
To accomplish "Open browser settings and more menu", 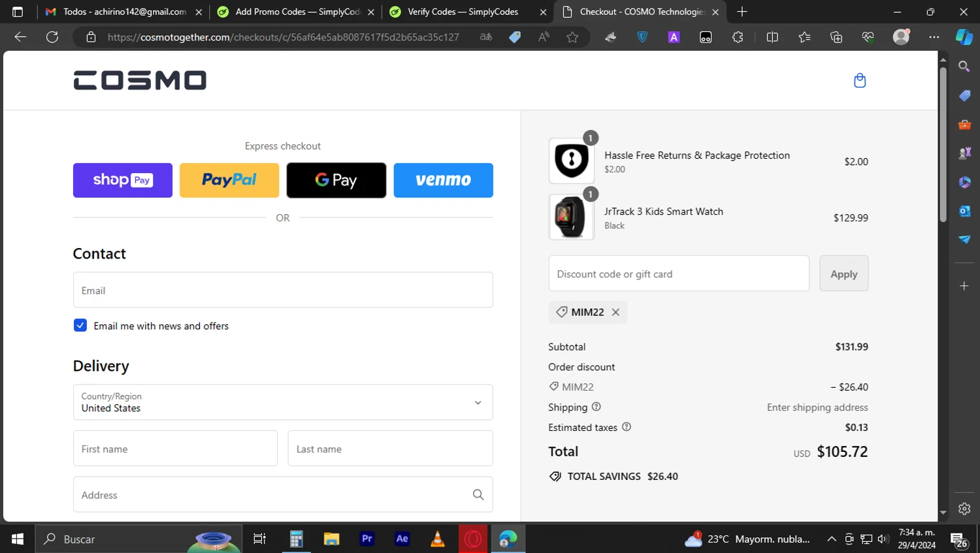I will point(934,37).
